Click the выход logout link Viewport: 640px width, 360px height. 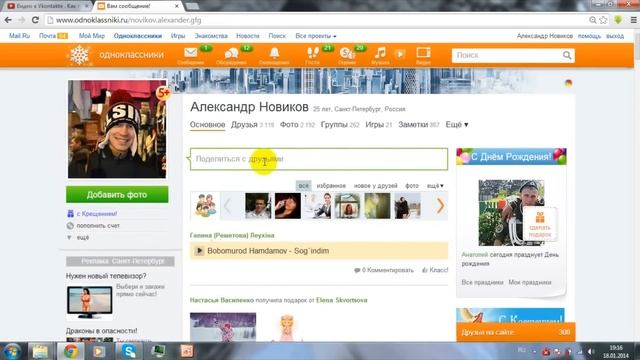(615, 36)
